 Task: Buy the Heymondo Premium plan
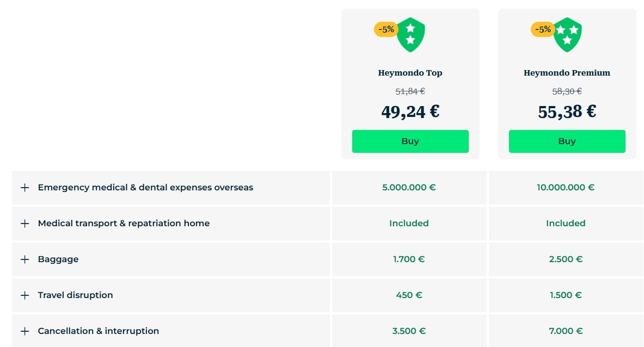[x=567, y=141]
